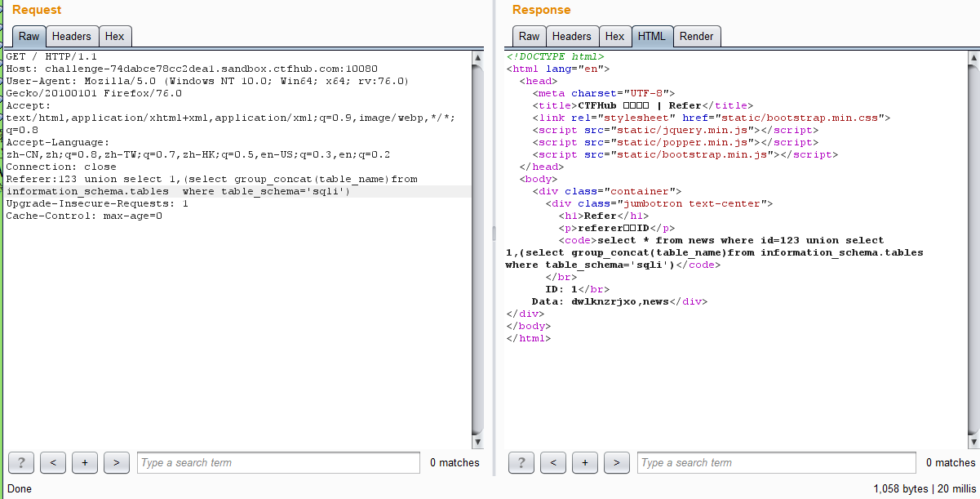This screenshot has height=499, width=980.
Task: Click the 'Data: dwlknzrjxo,news' line
Action: tap(619, 301)
